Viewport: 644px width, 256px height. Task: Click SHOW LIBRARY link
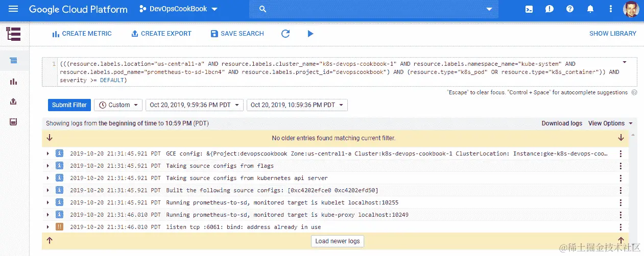(613, 34)
